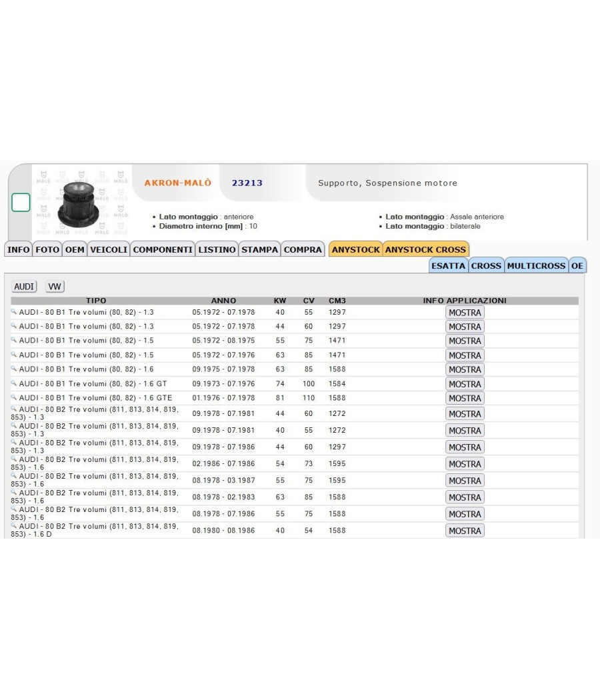Click magnifier icon for 80 B2 1.3 40 KW row

coord(14,425)
